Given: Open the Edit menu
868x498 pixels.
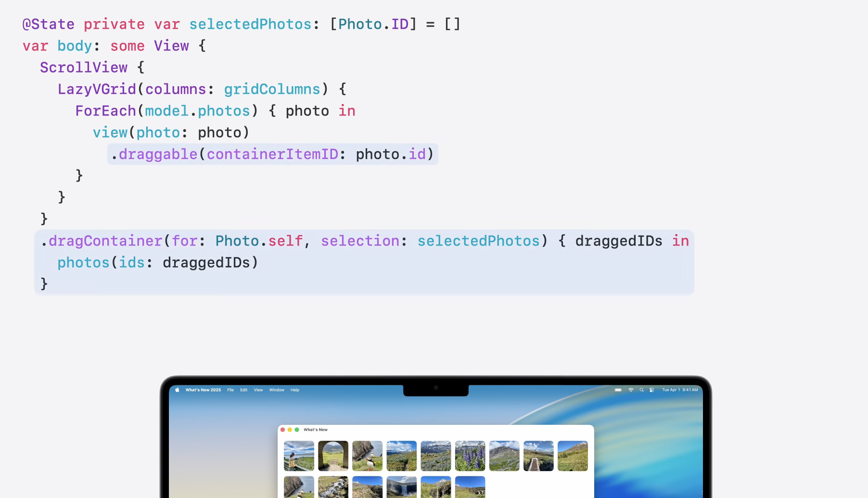Looking at the screenshot, I should [244, 390].
